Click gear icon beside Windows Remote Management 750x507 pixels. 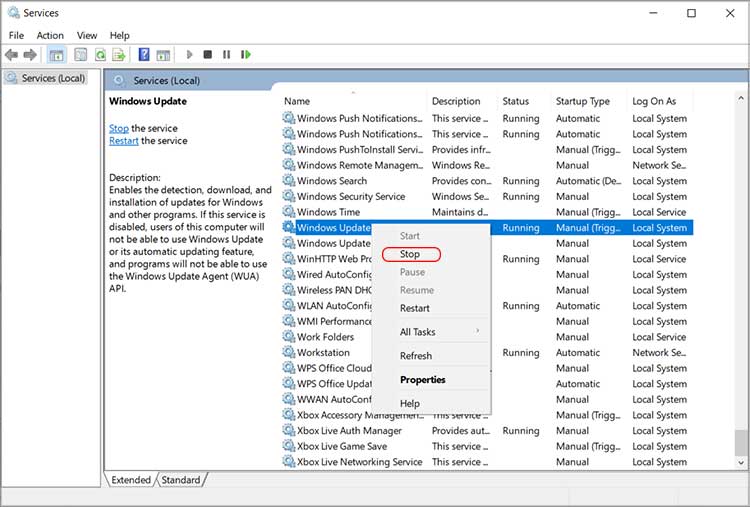[288, 165]
